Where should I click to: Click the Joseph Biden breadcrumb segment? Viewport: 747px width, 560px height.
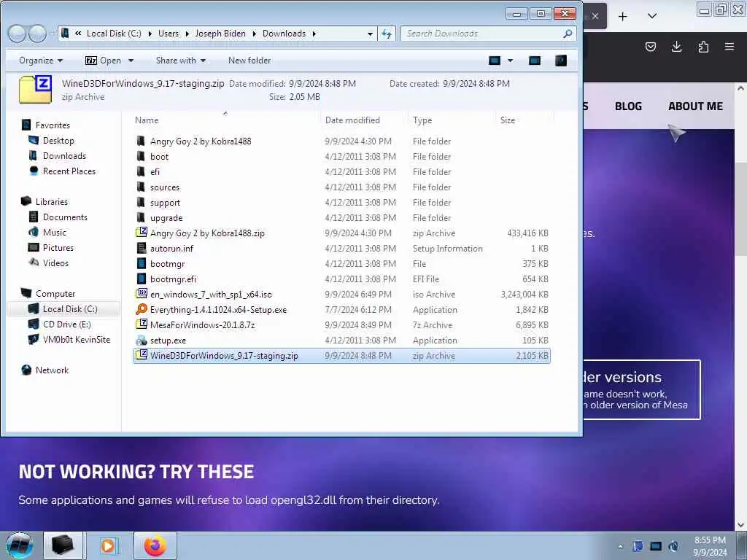(x=220, y=34)
